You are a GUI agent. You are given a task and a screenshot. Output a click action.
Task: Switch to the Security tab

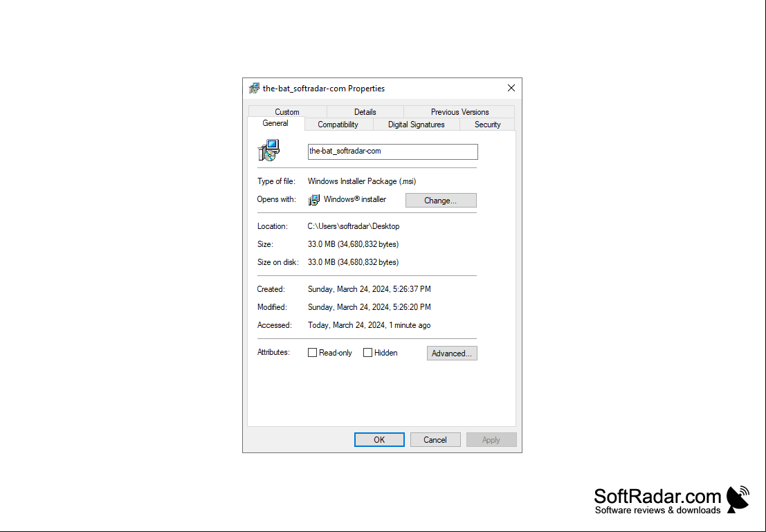click(x=488, y=125)
